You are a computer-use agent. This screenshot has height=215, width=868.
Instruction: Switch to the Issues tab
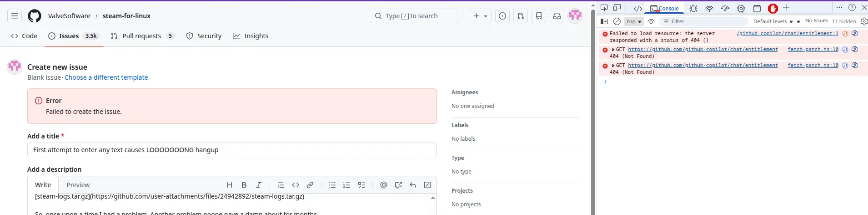point(73,36)
